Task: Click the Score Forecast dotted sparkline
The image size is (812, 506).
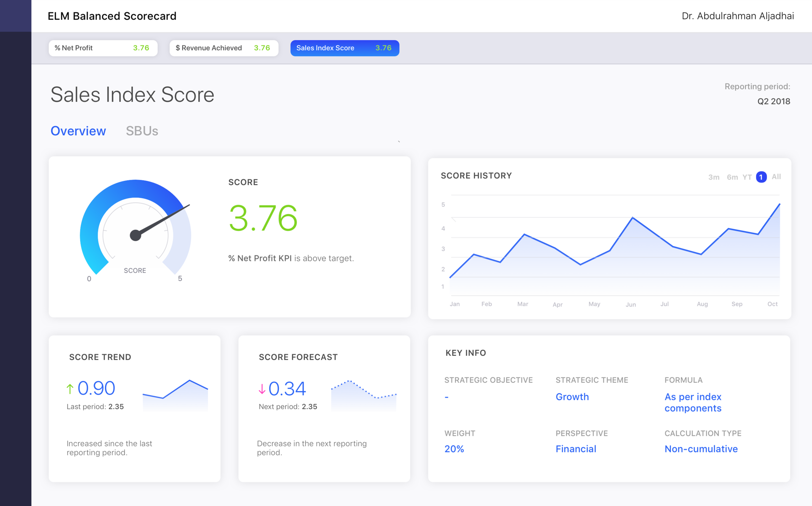Action: point(363,393)
